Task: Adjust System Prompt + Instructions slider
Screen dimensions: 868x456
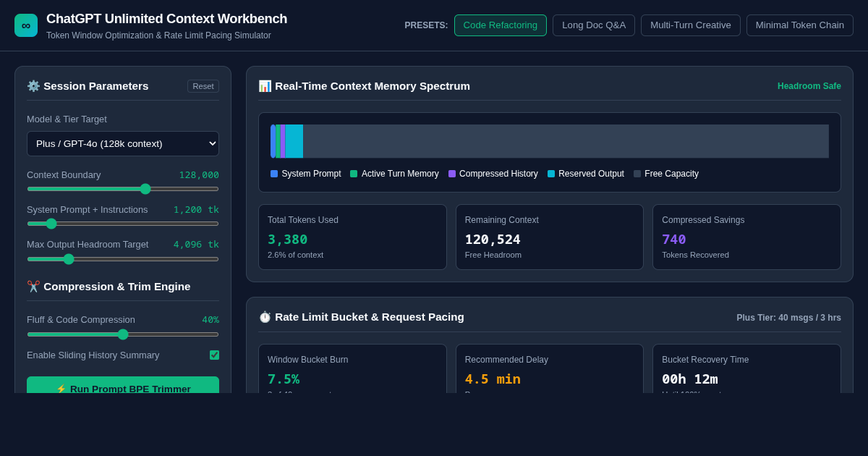Action: tap(123, 224)
